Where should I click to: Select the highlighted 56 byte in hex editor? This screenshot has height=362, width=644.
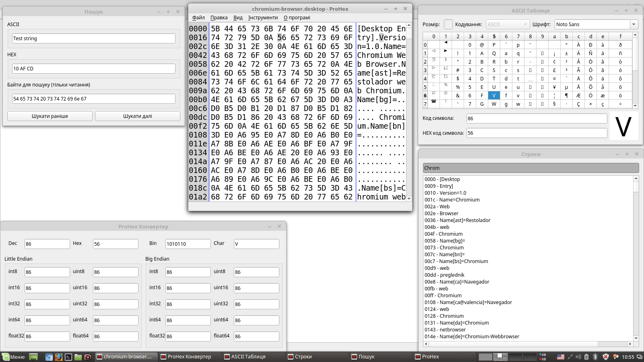(x=282, y=38)
